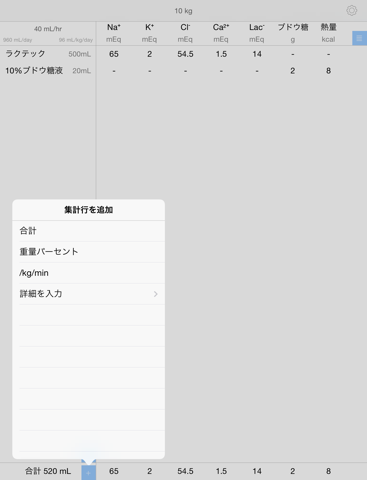Image resolution: width=367 pixels, height=480 pixels.
Task: Select 合計 in the popup list
Action: (x=89, y=231)
